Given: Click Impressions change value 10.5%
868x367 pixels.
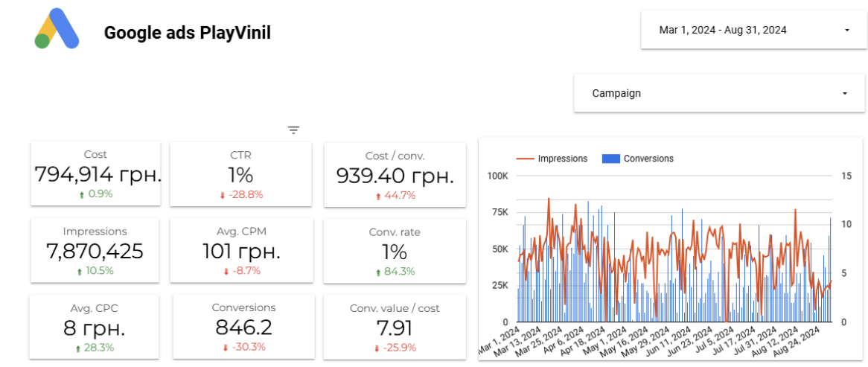Looking at the screenshot, I should [x=96, y=271].
